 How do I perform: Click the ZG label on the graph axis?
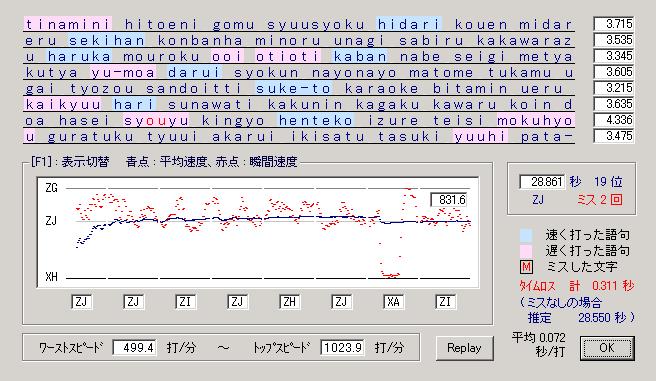click(51, 188)
